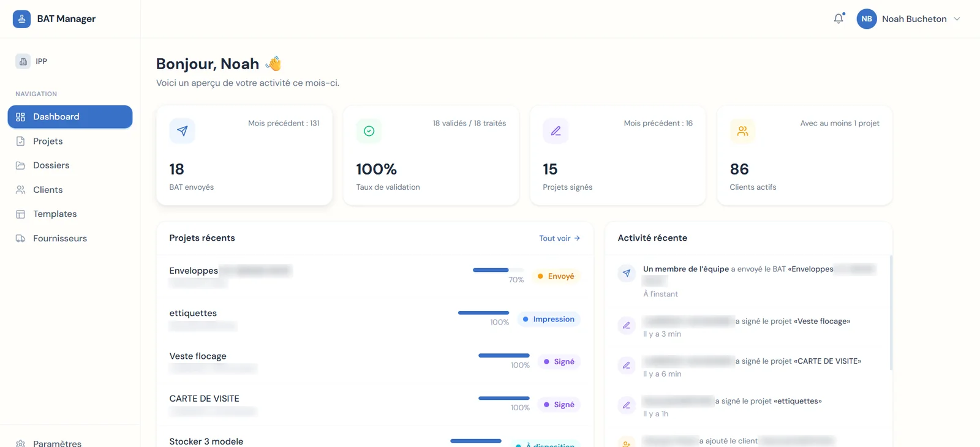The width and height of the screenshot is (980, 447).
Task: Click the NB user avatar
Action: pos(867,19)
